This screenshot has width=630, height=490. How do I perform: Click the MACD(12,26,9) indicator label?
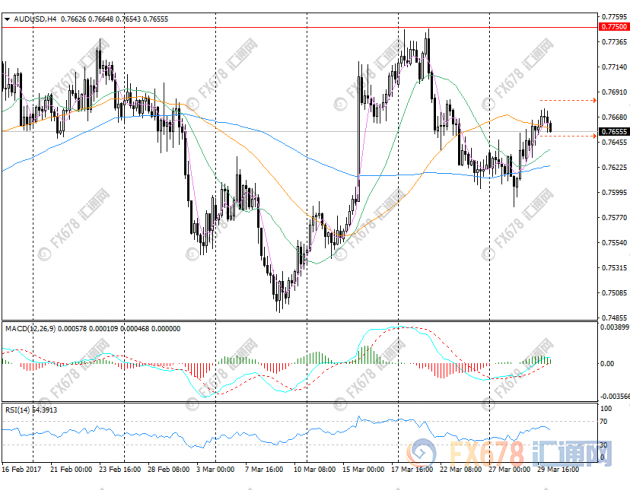point(29,328)
